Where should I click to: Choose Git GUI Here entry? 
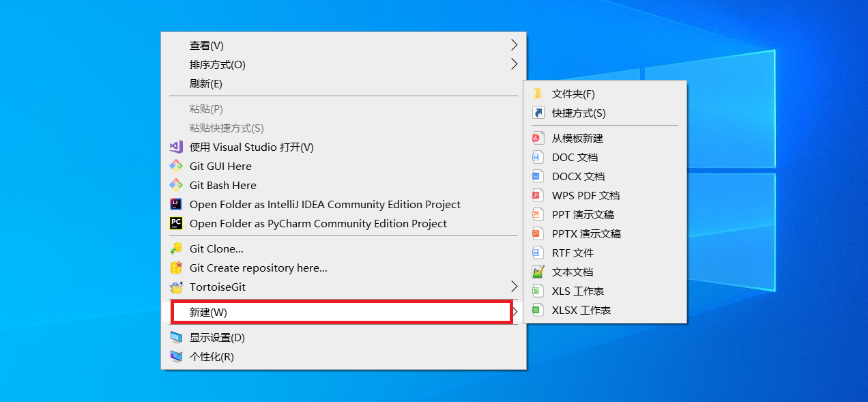click(343, 167)
